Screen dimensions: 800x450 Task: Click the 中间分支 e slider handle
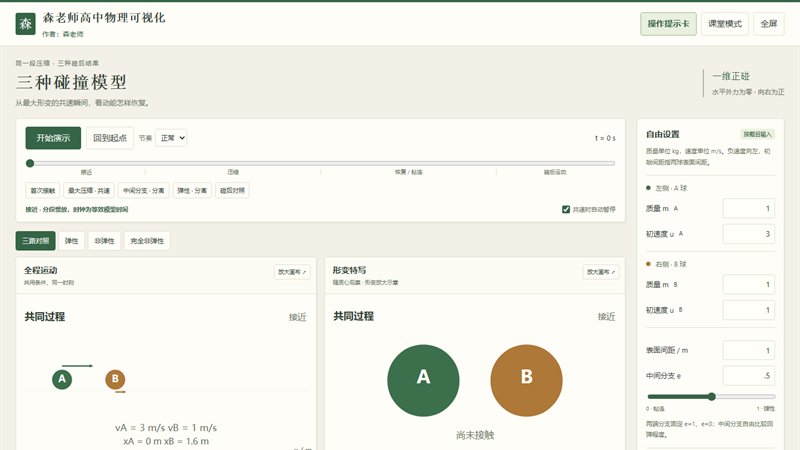click(x=712, y=396)
